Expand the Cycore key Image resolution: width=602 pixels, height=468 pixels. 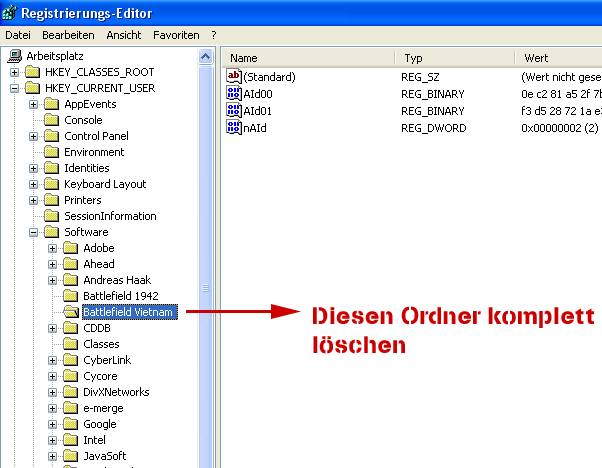pyautogui.click(x=53, y=376)
